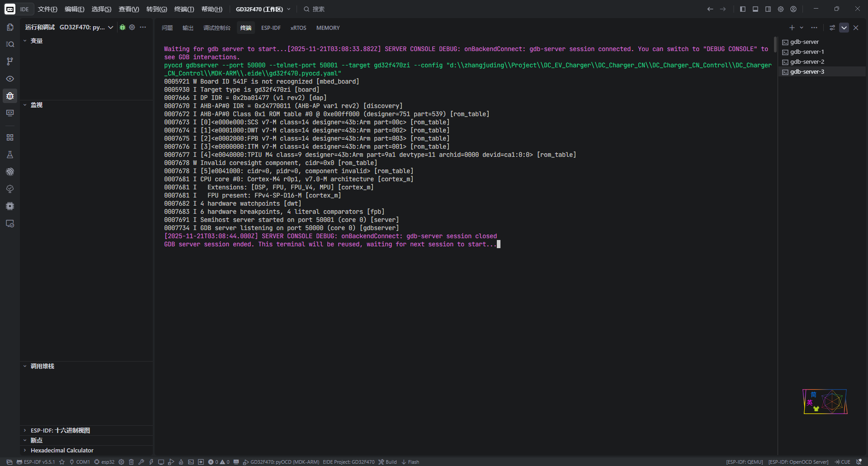Select gdb-server-2 terminal in list
Viewport: 868px width, 466px height.
tap(807, 62)
